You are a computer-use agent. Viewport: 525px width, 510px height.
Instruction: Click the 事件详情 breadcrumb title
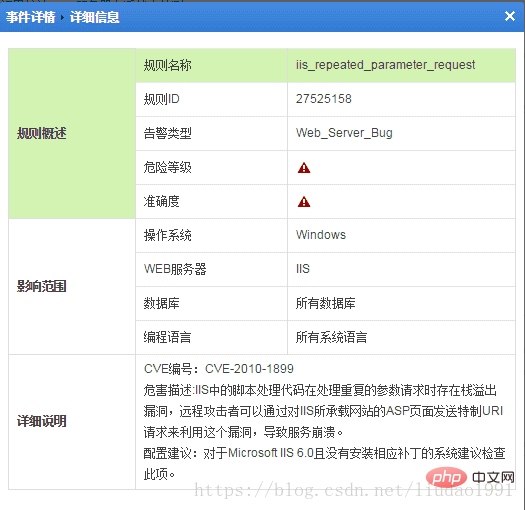(x=30, y=17)
